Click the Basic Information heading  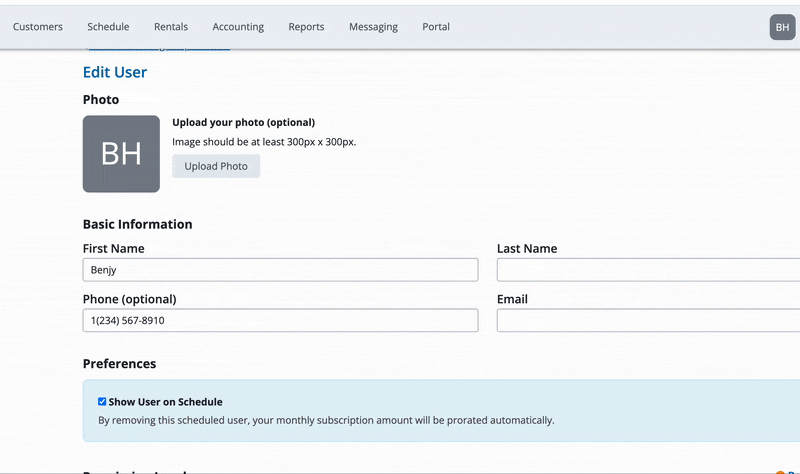click(138, 224)
